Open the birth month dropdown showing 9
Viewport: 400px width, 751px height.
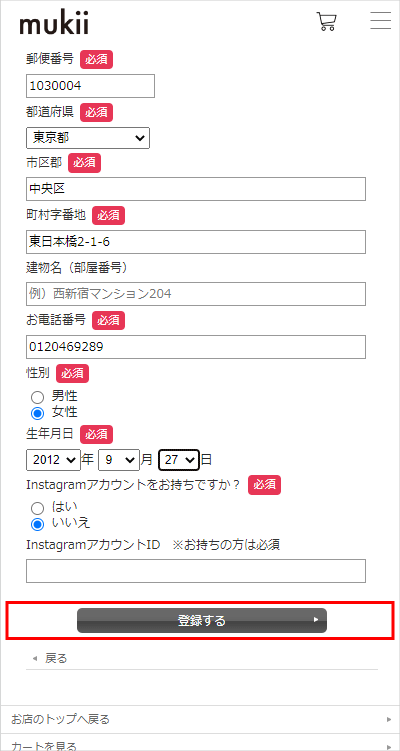119,460
